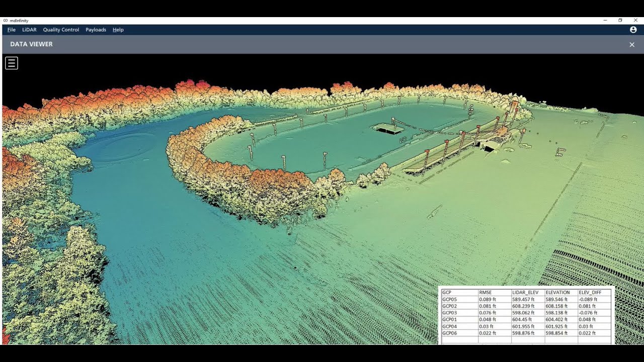Click the RMSE column header

click(495, 292)
